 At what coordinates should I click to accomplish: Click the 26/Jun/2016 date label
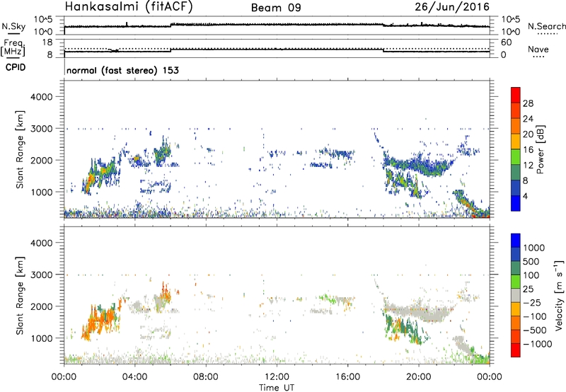click(452, 6)
